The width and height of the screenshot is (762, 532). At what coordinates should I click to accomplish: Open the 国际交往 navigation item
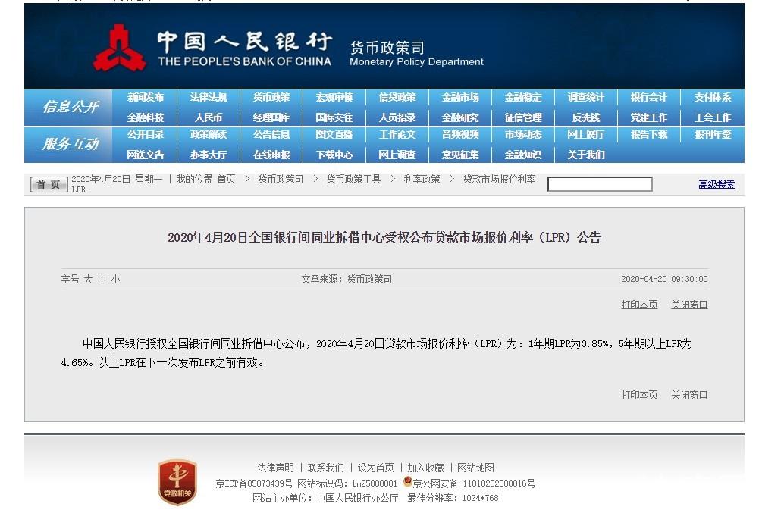click(334, 117)
